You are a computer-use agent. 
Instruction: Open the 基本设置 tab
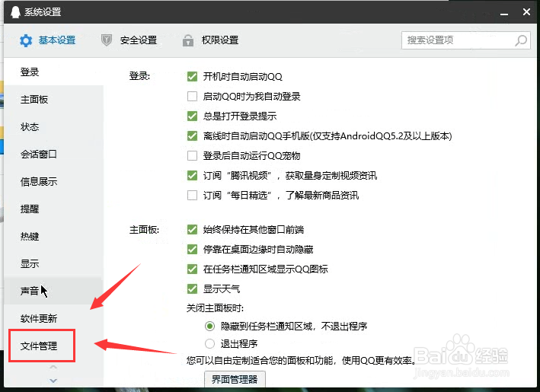click(x=47, y=40)
